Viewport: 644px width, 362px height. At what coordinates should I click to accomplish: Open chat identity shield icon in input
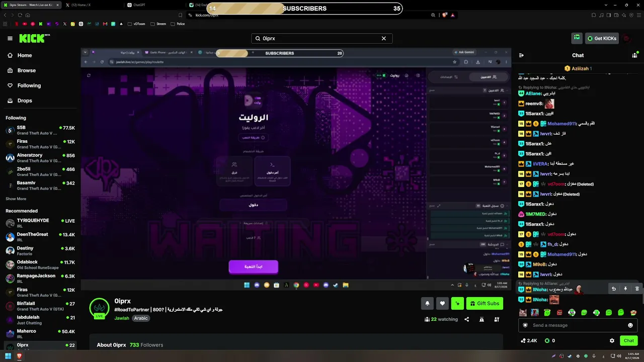point(525,325)
